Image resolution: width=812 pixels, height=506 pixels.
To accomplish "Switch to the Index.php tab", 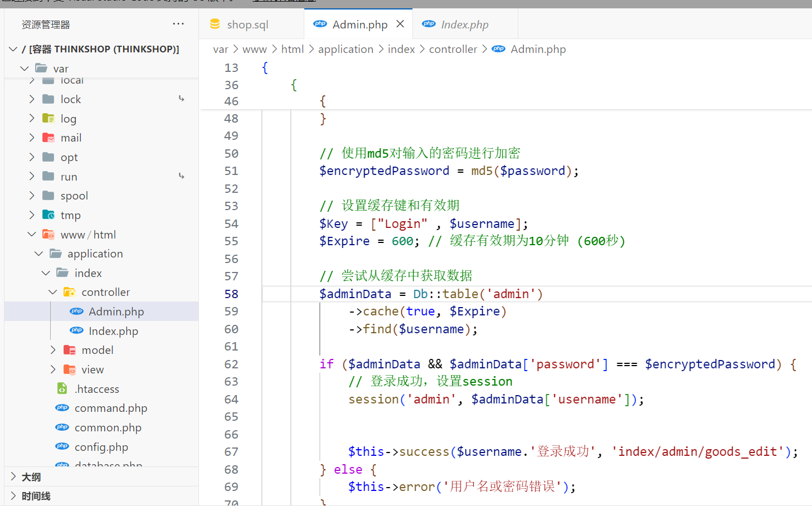I will point(465,24).
